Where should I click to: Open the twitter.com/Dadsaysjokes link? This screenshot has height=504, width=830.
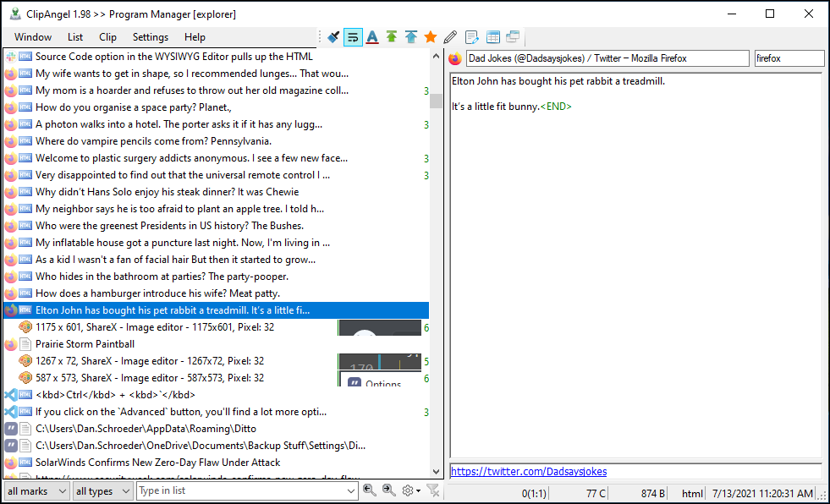click(529, 471)
